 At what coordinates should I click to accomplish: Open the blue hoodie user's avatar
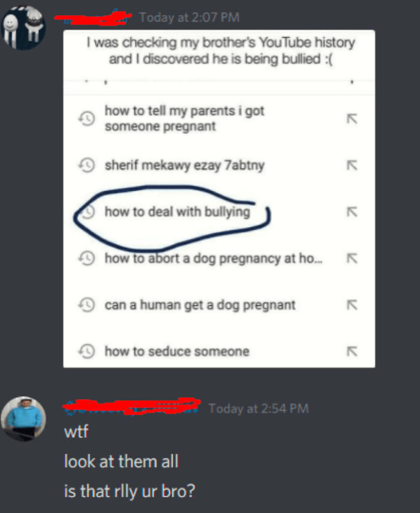[23, 419]
